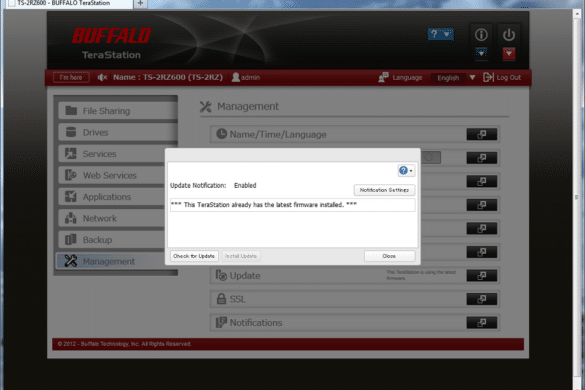This screenshot has height=390, width=585.
Task: Open Name/Time/Language settings popup icon
Action: 481,134
